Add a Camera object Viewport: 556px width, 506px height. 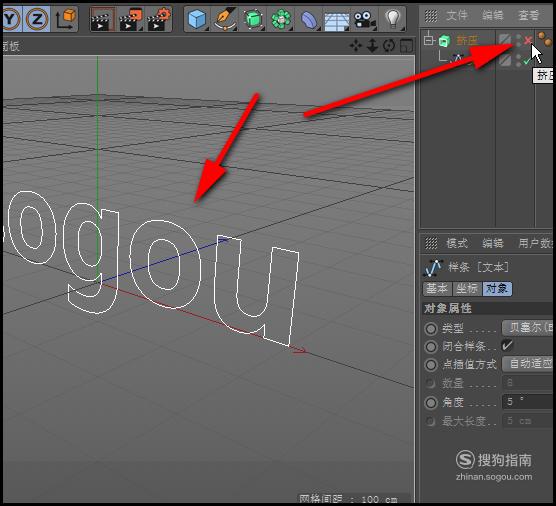(x=365, y=20)
